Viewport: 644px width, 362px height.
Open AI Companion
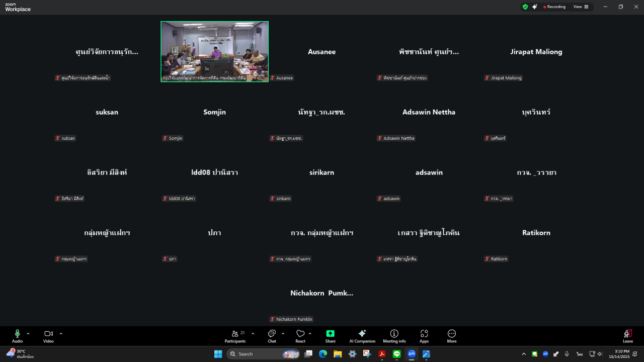coord(362,336)
